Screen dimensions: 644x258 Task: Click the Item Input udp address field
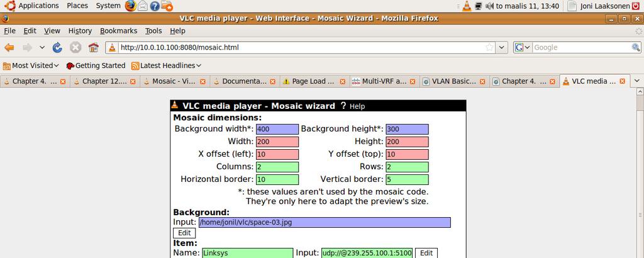(367, 253)
